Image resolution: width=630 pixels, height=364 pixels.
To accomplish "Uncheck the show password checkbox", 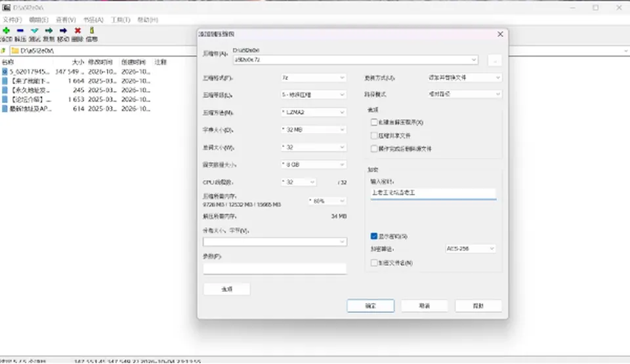I will pos(374,236).
